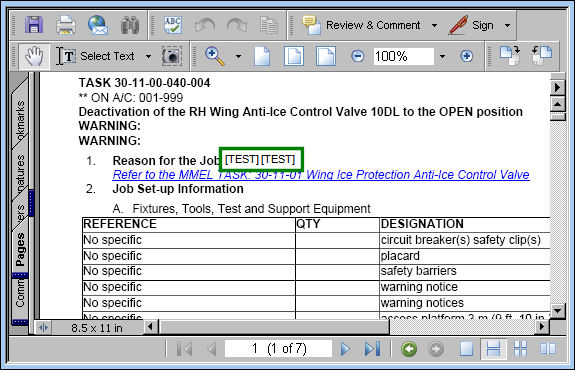This screenshot has height=370, width=575.
Task: Go to the Last Page
Action: click(372, 349)
